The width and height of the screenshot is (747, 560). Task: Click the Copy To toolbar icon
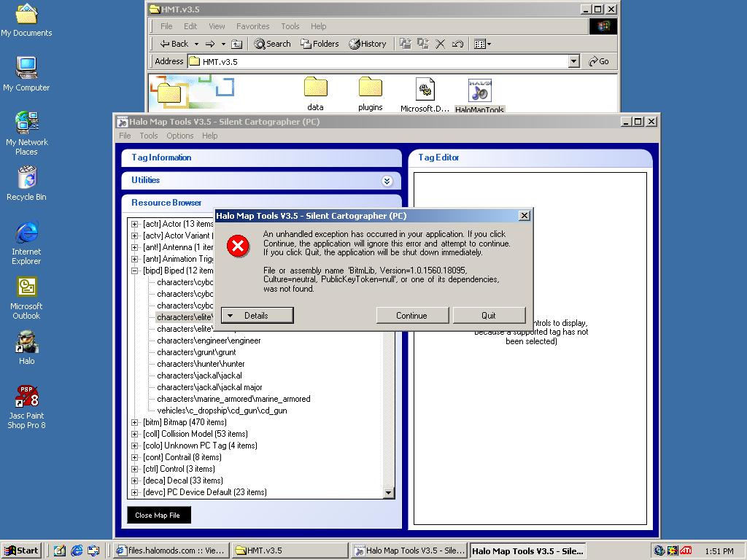[423, 44]
